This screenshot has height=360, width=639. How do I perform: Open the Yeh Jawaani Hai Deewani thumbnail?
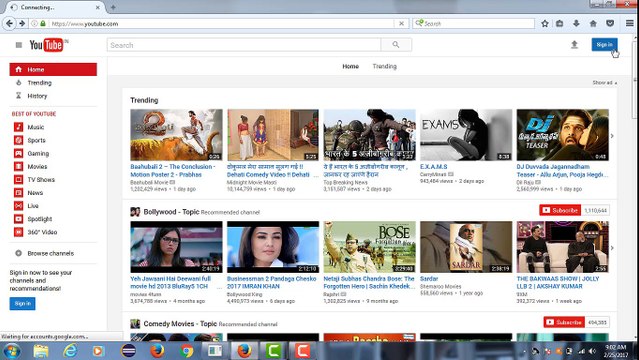pyautogui.click(x=176, y=247)
